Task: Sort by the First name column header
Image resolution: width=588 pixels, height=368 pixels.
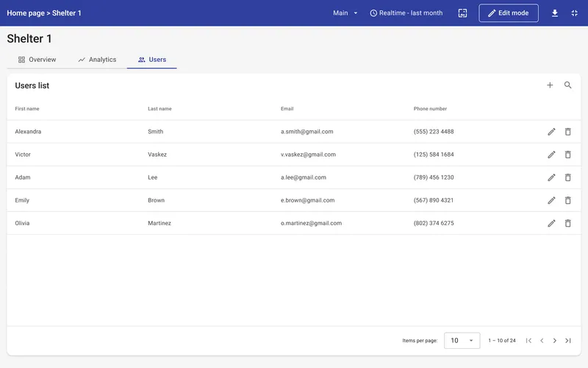Action: pyautogui.click(x=27, y=109)
